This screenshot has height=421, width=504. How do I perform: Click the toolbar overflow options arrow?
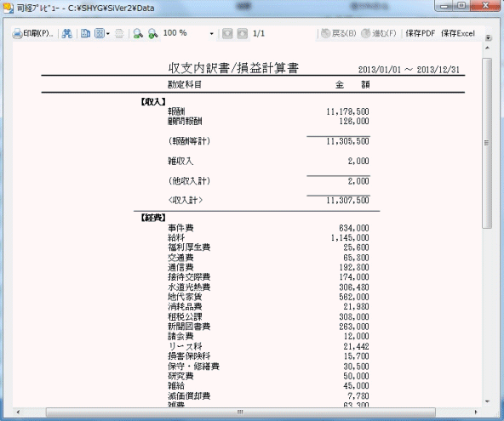[489, 37]
